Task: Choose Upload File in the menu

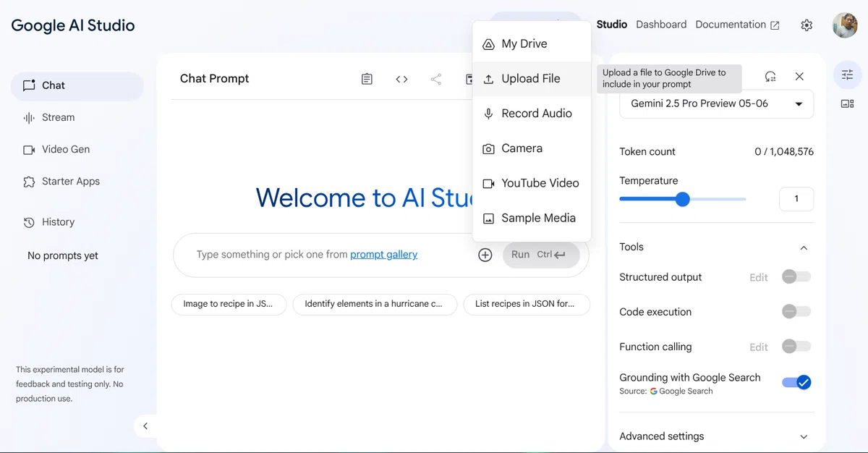Action: click(532, 79)
